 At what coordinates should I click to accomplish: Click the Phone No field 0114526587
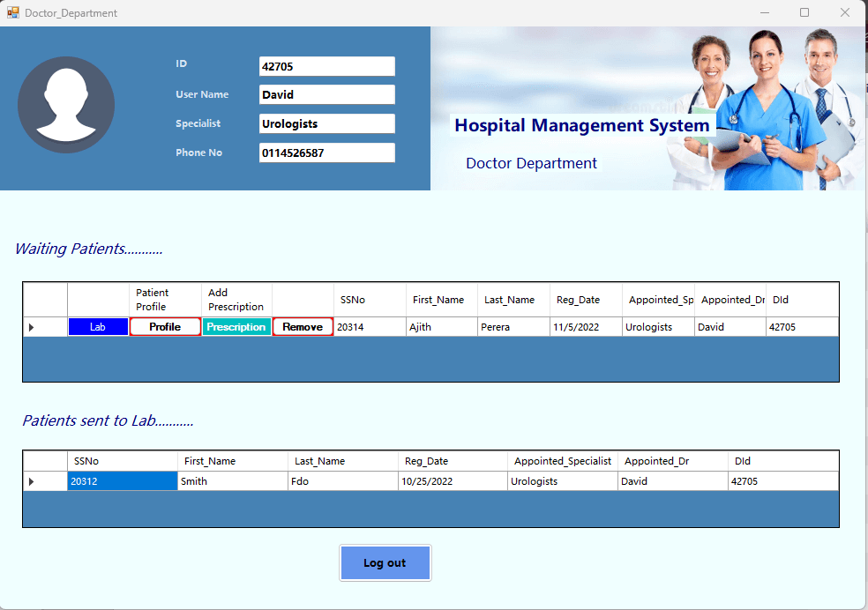326,152
